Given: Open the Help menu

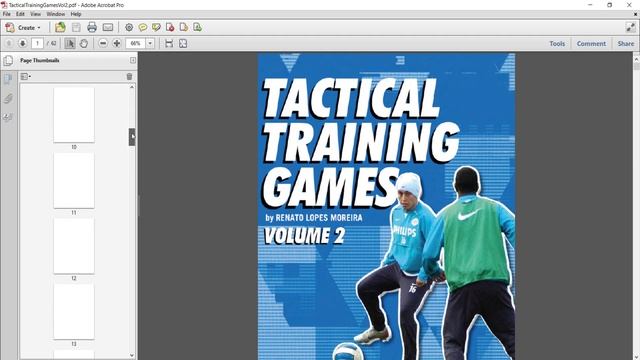Looking at the screenshot, I should click(x=76, y=14).
